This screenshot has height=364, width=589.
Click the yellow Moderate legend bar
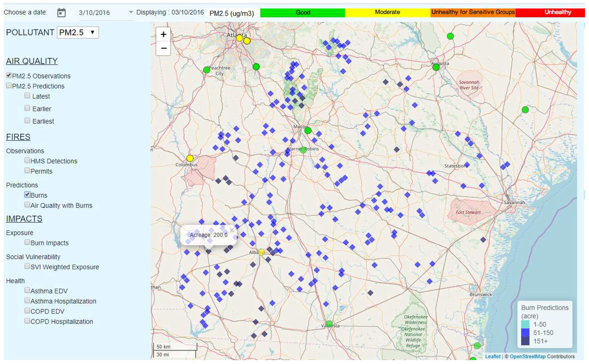pos(388,12)
